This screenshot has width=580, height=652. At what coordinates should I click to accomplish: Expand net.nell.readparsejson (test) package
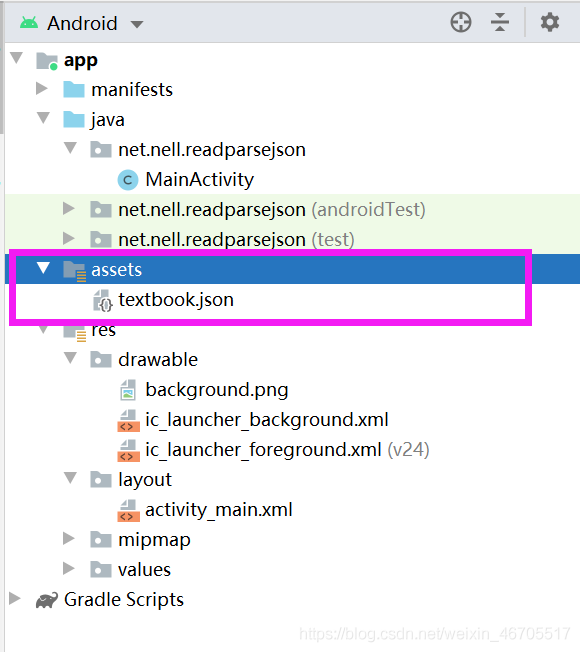coord(68,238)
